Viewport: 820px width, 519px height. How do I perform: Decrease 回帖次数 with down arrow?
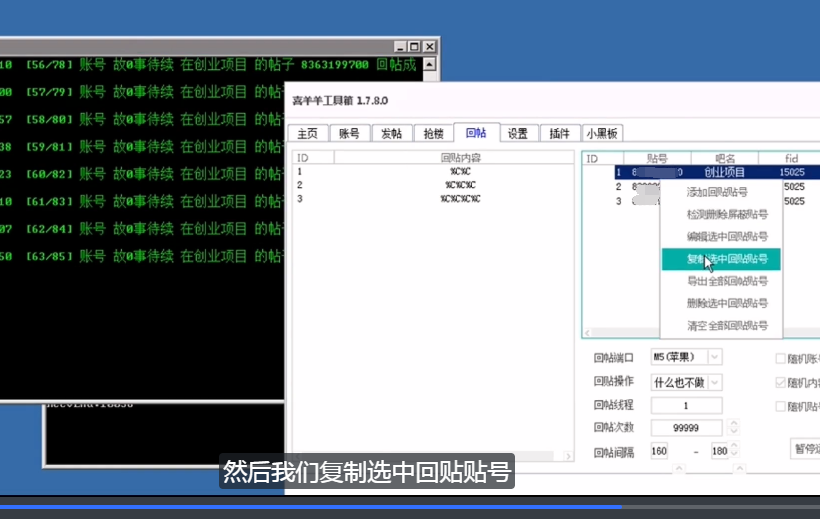[733, 432]
